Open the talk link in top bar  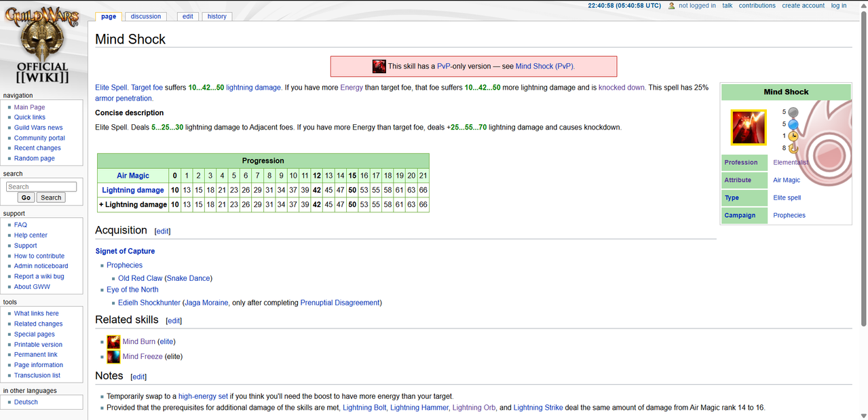click(727, 5)
